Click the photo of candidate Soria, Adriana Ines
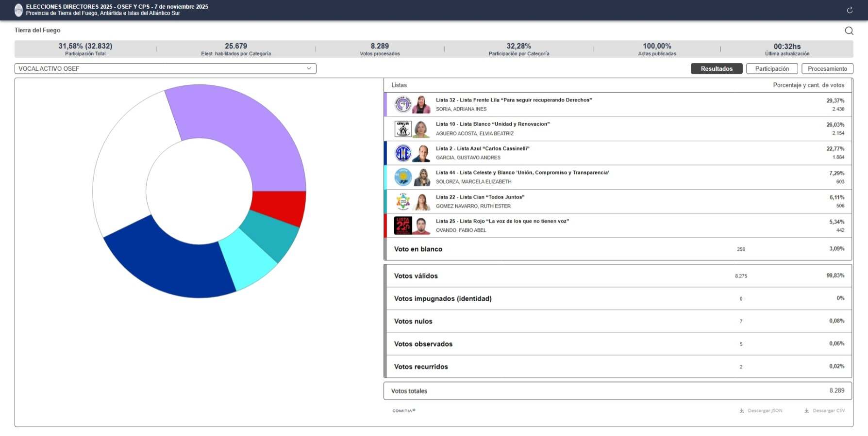Viewport: 868px width, 436px height. (x=421, y=104)
